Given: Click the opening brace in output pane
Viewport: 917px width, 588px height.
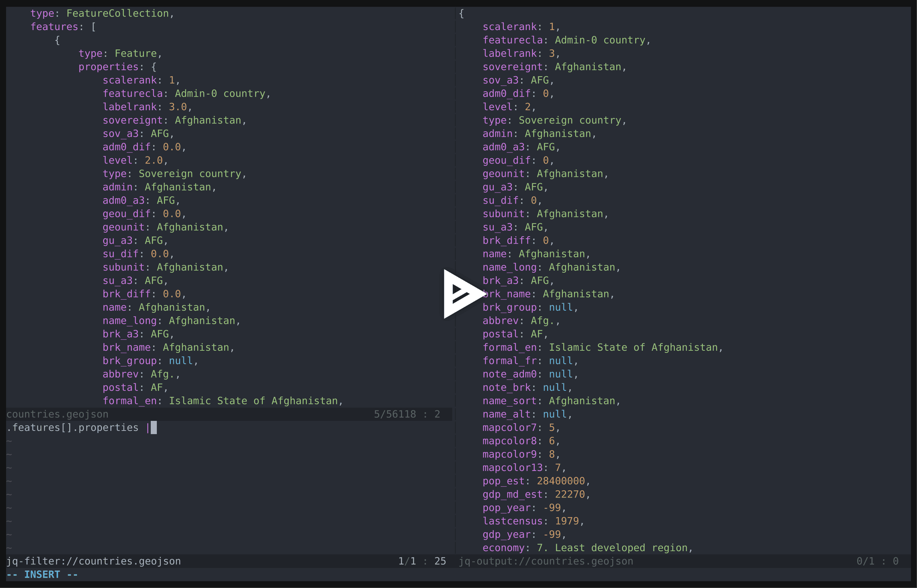Looking at the screenshot, I should coord(461,14).
